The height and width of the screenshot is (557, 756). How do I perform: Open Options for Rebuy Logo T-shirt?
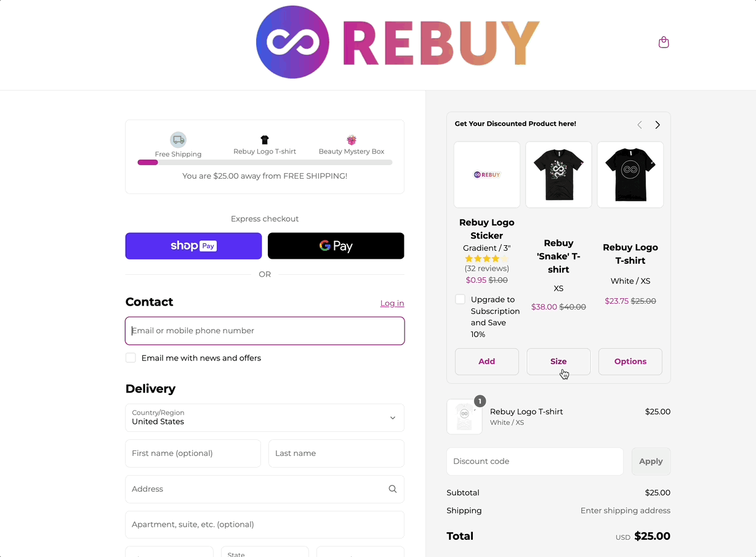tap(630, 362)
